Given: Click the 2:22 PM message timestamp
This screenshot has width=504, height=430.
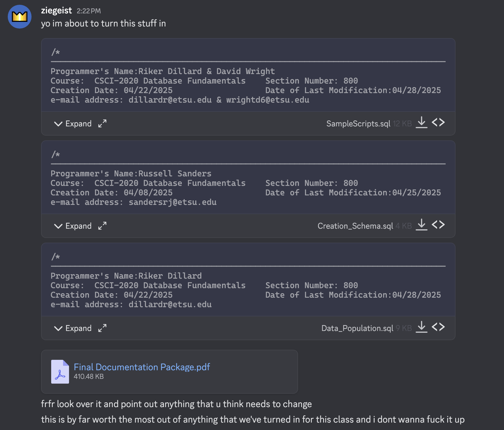Looking at the screenshot, I should point(89,11).
